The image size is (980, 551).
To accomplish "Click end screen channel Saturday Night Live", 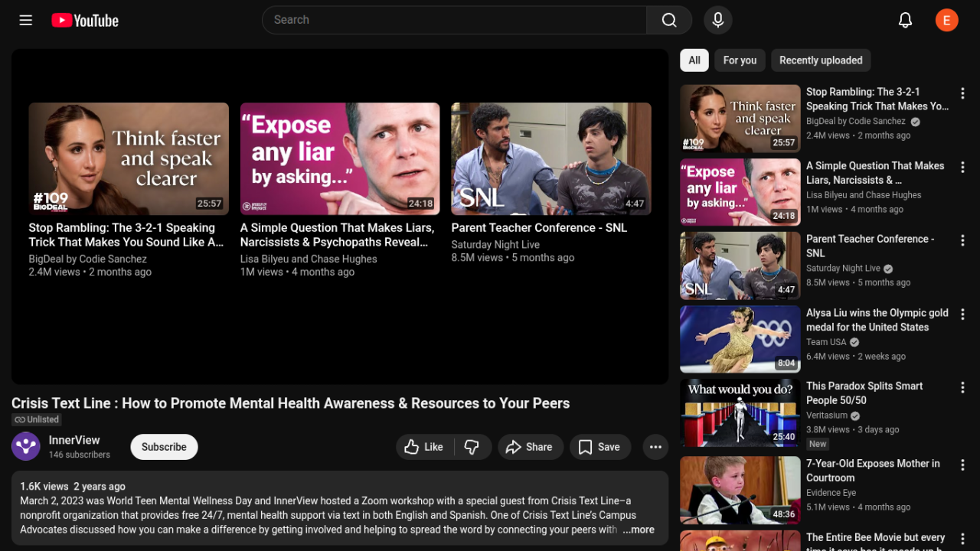I will (x=495, y=245).
